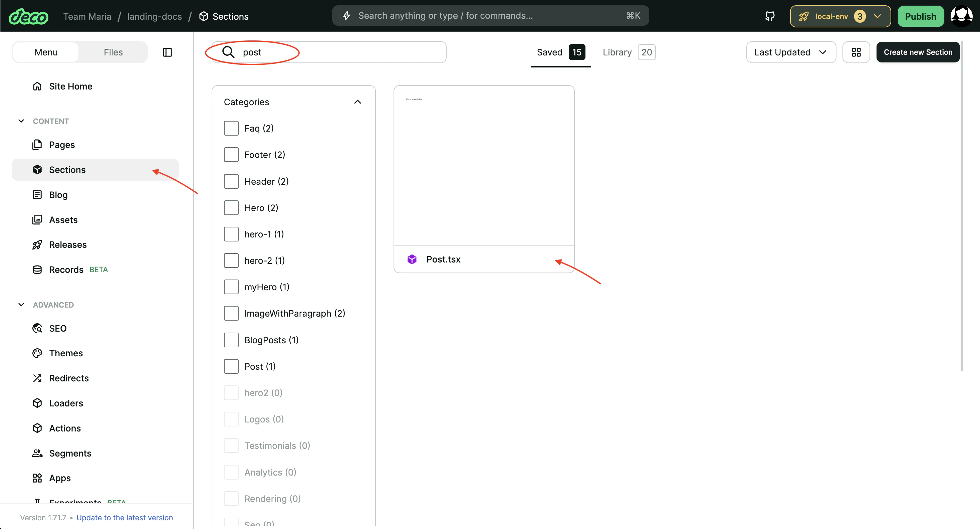Click the GitHub icon in top bar
Image resolution: width=980 pixels, height=529 pixels.
tap(770, 16)
